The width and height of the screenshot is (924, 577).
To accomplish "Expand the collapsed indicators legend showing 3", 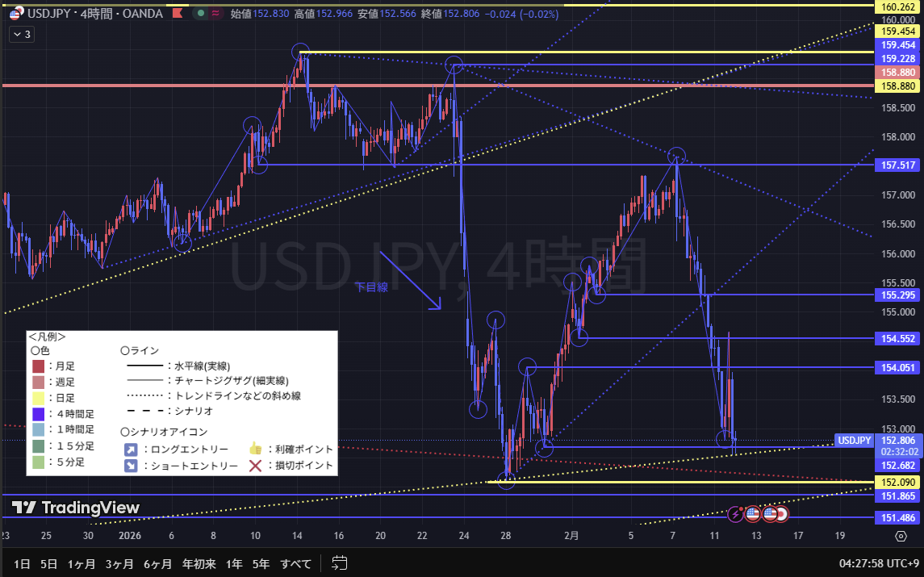I will coord(22,35).
